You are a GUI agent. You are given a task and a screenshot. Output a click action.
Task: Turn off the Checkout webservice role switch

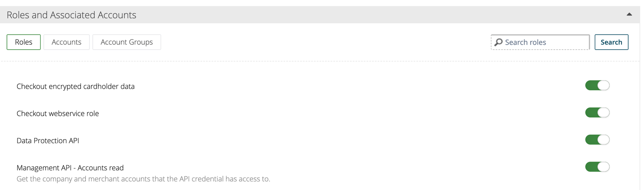tap(597, 113)
